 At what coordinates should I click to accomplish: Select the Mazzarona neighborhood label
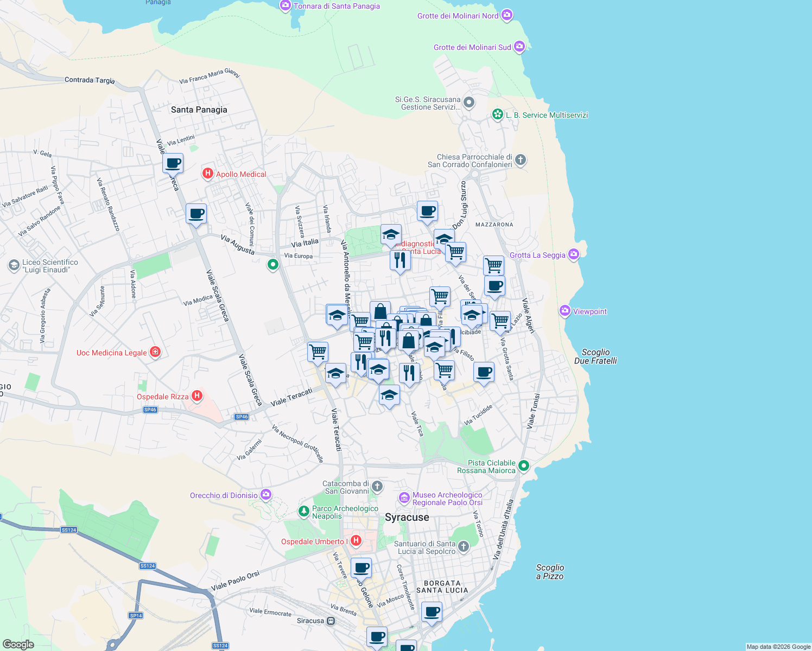(494, 224)
